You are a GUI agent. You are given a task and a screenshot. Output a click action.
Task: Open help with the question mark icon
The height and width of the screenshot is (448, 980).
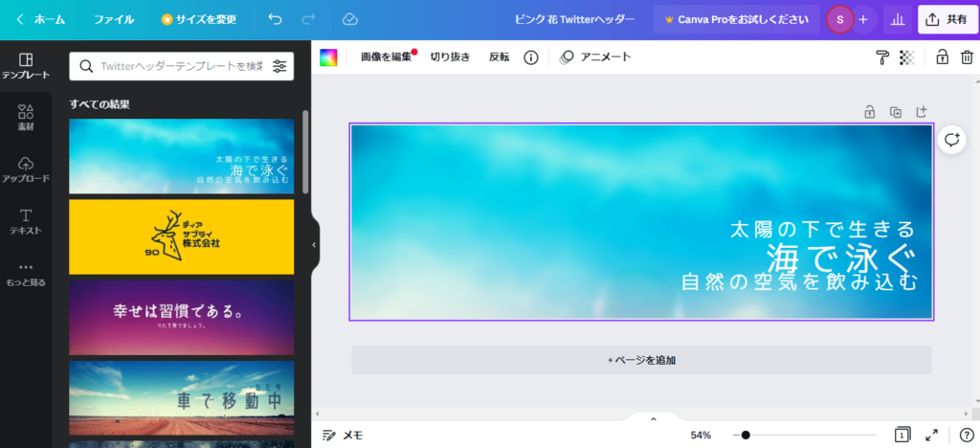click(967, 436)
